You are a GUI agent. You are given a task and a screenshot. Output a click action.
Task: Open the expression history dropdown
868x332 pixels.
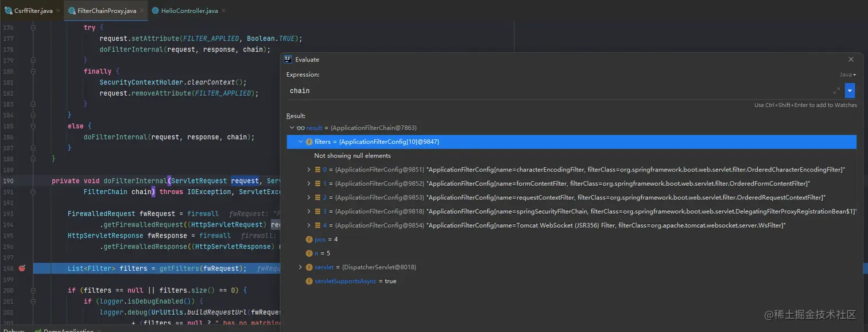[850, 91]
